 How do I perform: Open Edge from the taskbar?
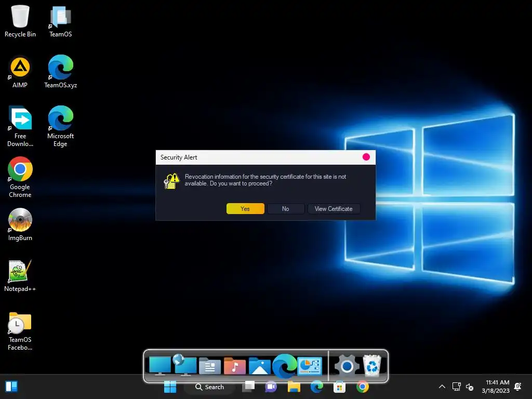pyautogui.click(x=316, y=387)
